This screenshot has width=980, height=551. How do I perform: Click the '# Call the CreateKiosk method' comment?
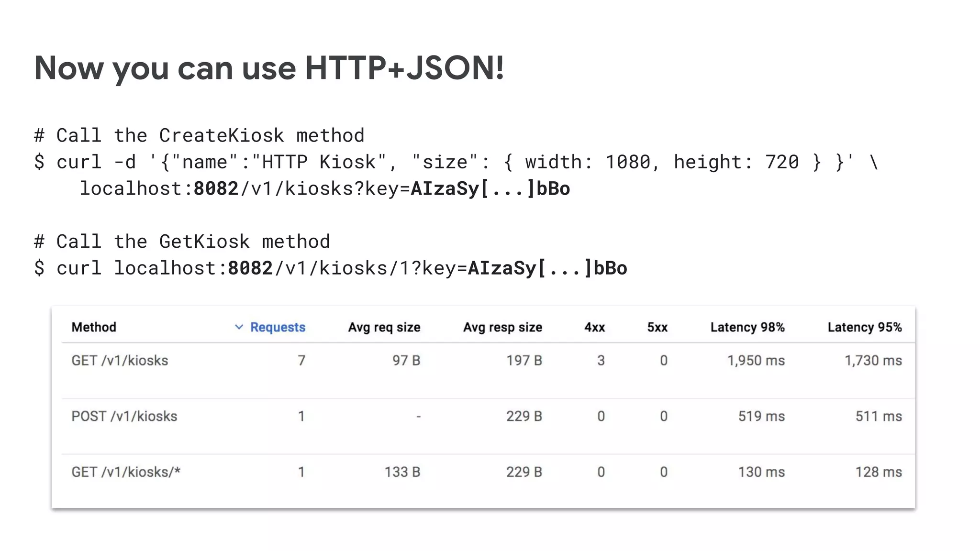click(199, 136)
